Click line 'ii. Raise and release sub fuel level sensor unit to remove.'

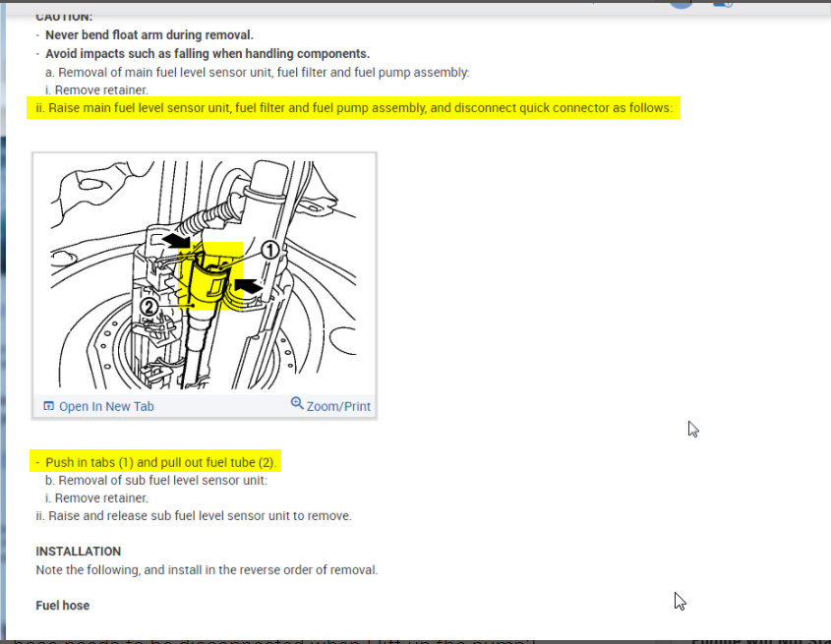tap(194, 516)
